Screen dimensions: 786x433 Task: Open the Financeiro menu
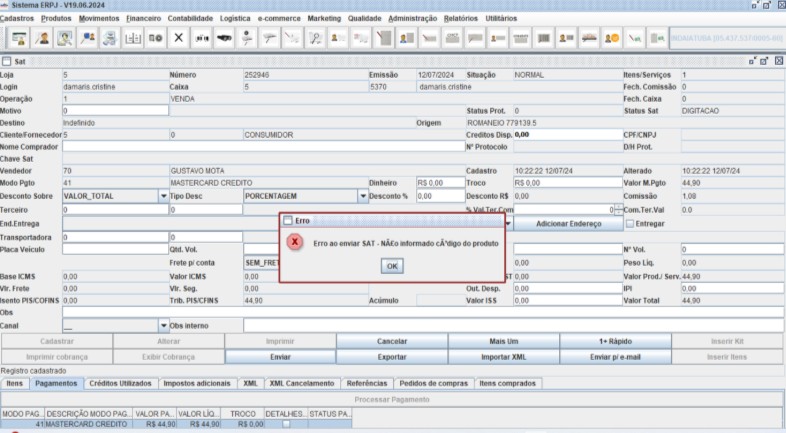(143, 19)
